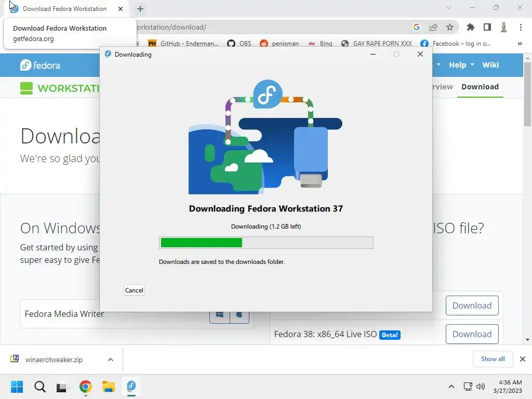The height and width of the screenshot is (399, 532).
Task: Close the downloads shelf
Action: (523, 359)
